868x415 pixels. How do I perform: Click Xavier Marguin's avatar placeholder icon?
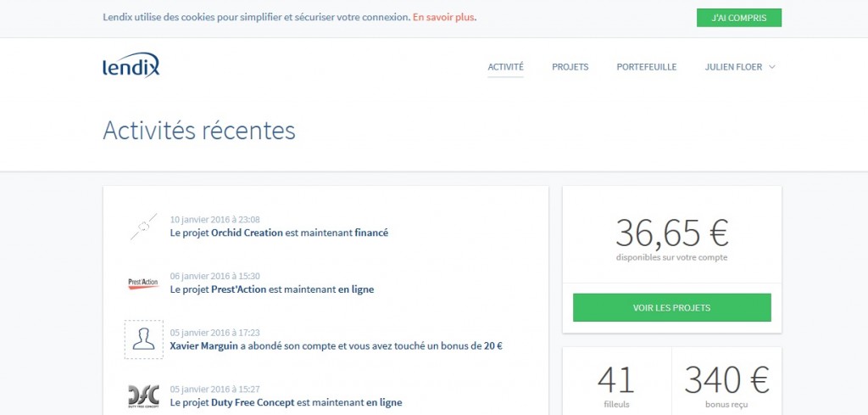click(143, 339)
